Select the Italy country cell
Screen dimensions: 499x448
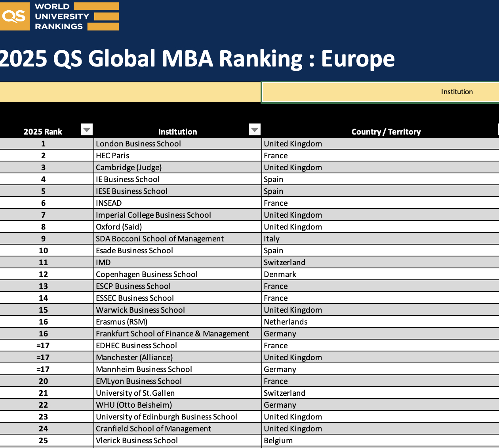(272, 239)
